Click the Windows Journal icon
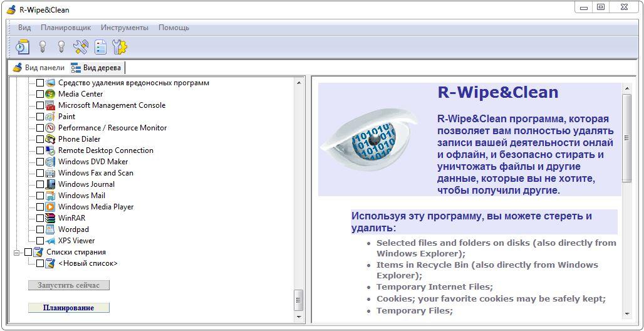Viewport: 644px width, 331px height. (x=50, y=184)
